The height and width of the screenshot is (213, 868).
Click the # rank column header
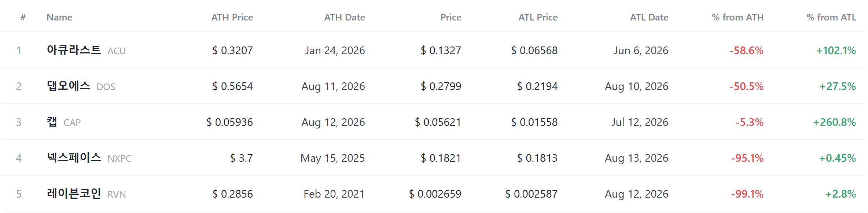click(23, 17)
